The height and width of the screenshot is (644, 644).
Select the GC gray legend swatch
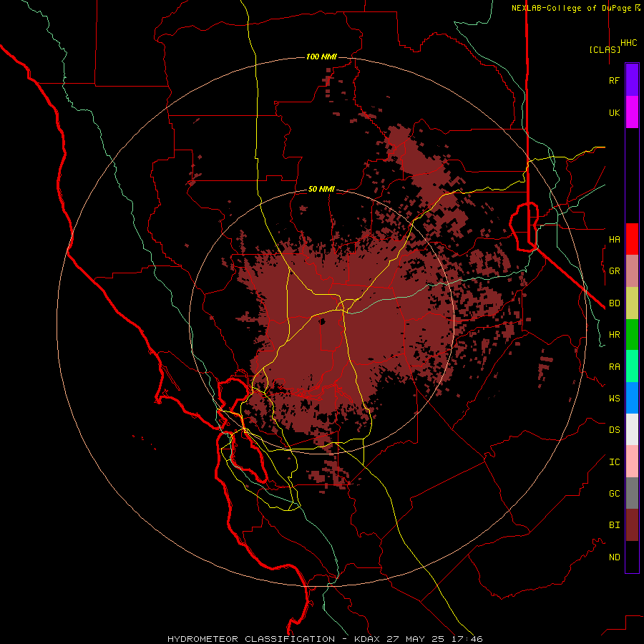pyautogui.click(x=632, y=493)
